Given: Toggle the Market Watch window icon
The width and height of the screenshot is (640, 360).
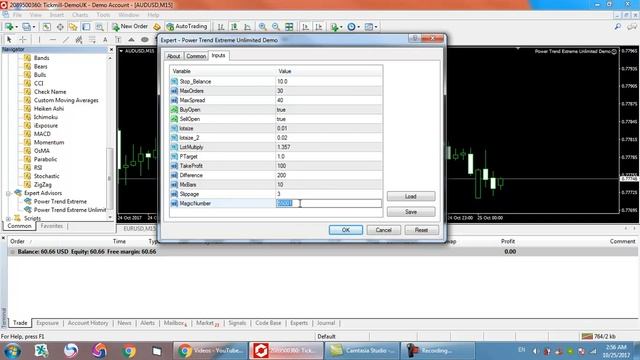Looking at the screenshot, I should [x=47, y=27].
